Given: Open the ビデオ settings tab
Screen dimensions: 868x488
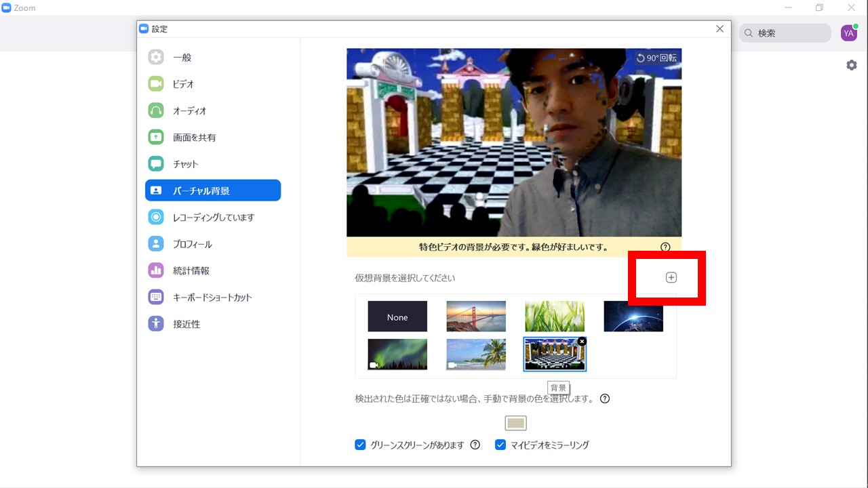Looking at the screenshot, I should pyautogui.click(x=213, y=84).
